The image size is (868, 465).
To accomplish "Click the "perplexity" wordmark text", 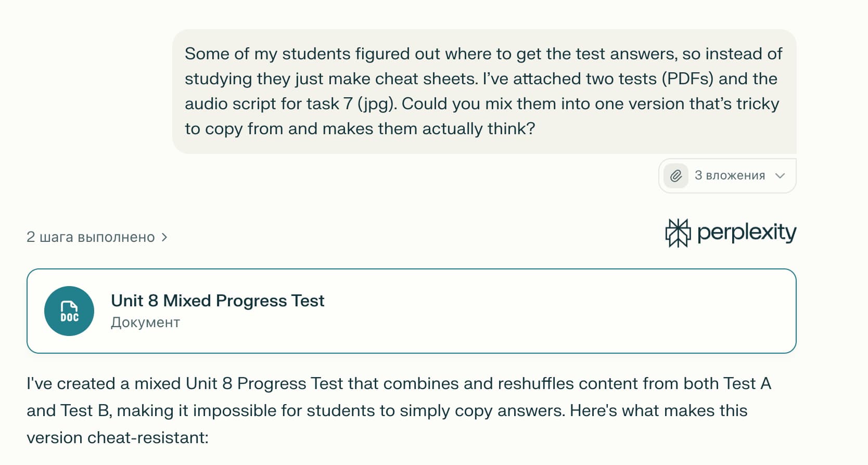I will 746,232.
